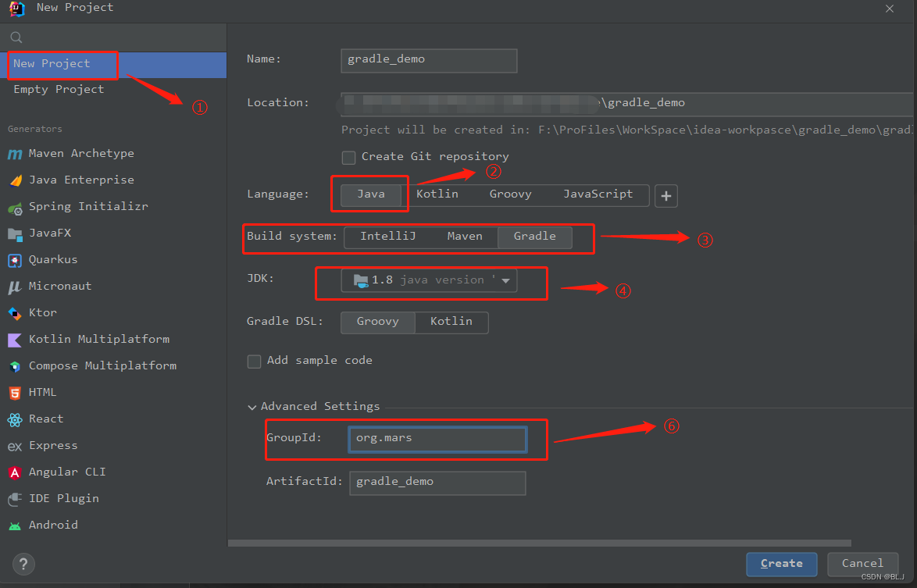Click the JavaFX generator icon
This screenshot has width=917, height=588.
tap(15, 233)
